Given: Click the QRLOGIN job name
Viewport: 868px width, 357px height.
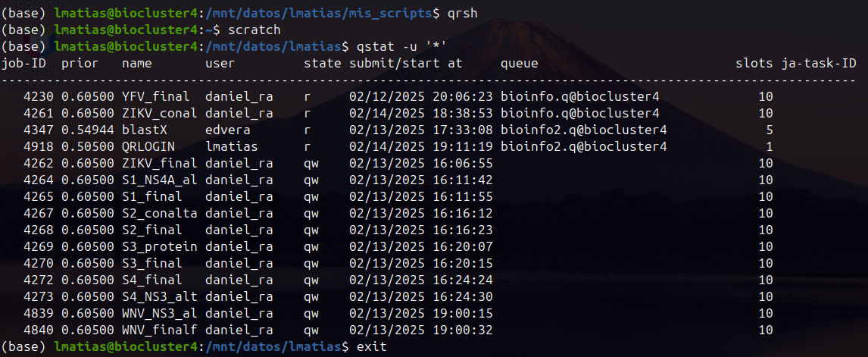Looking at the screenshot, I should [148, 147].
